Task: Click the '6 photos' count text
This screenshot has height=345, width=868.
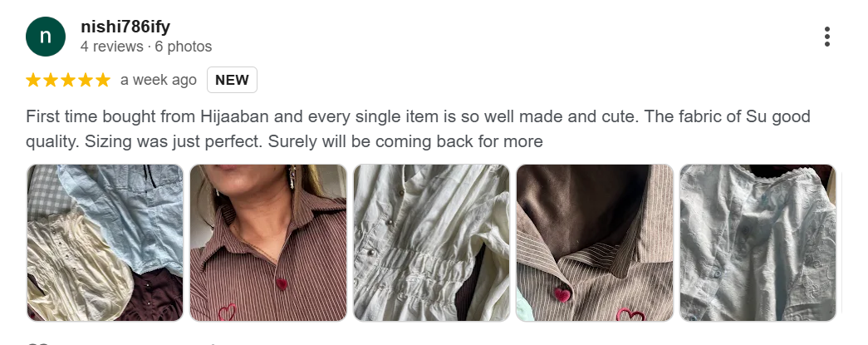Action: coord(184,47)
